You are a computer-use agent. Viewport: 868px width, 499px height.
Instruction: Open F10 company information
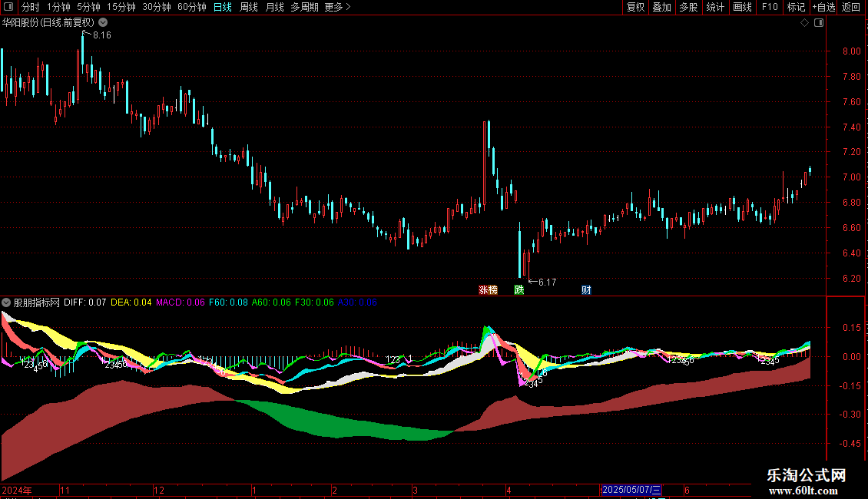770,7
